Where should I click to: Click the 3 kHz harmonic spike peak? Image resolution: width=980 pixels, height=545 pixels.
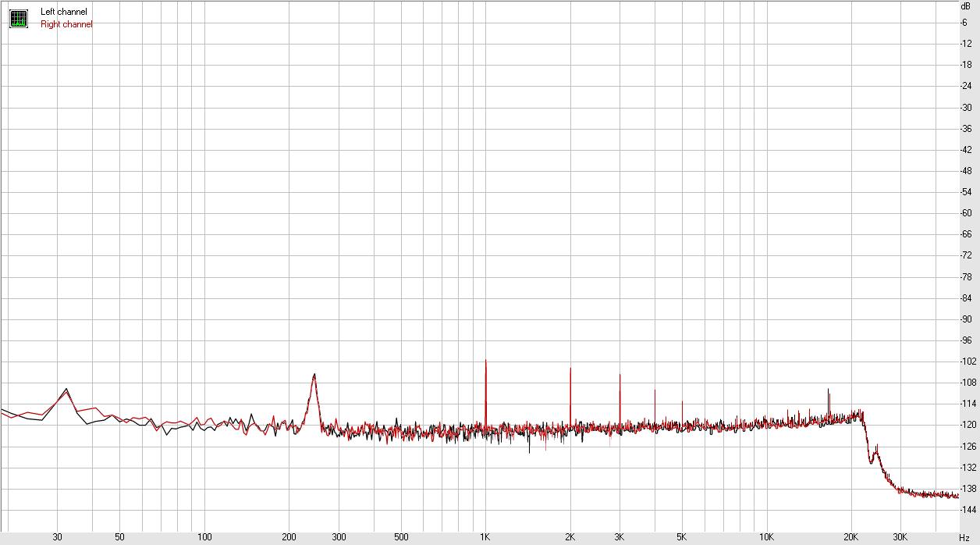[x=620, y=376]
